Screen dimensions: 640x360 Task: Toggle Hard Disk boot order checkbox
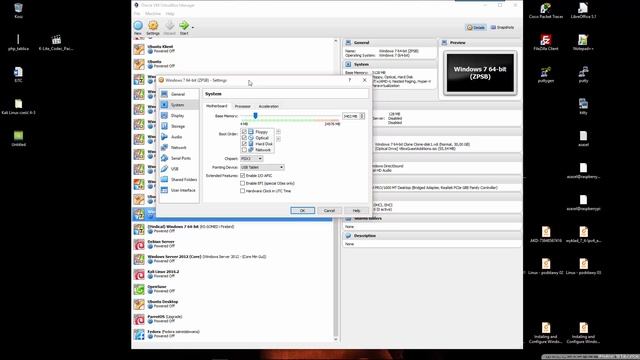click(x=244, y=144)
